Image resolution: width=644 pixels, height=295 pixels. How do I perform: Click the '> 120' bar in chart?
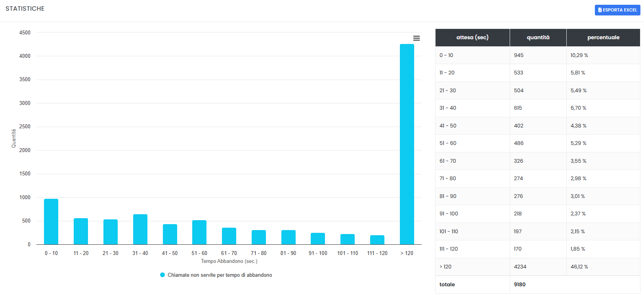point(407,144)
